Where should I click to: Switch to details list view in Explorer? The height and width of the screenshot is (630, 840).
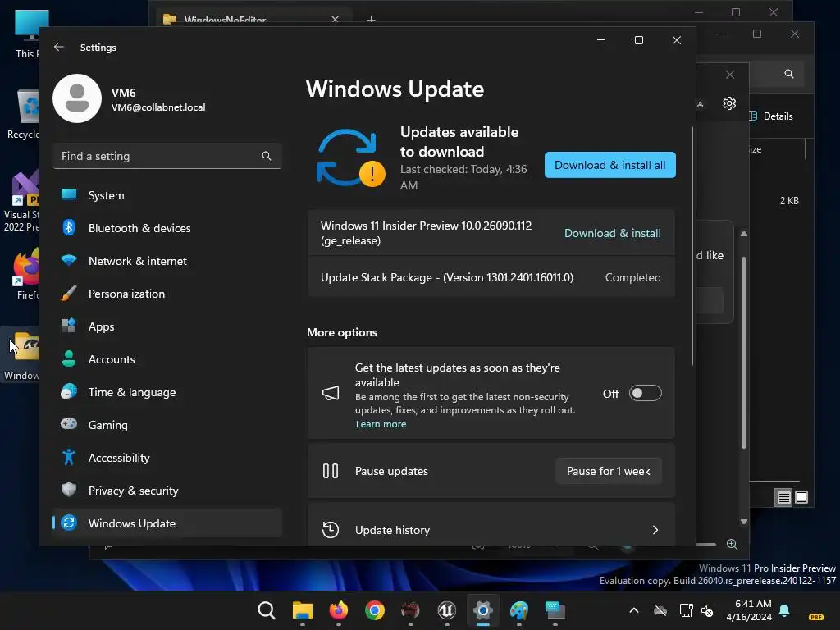click(783, 498)
